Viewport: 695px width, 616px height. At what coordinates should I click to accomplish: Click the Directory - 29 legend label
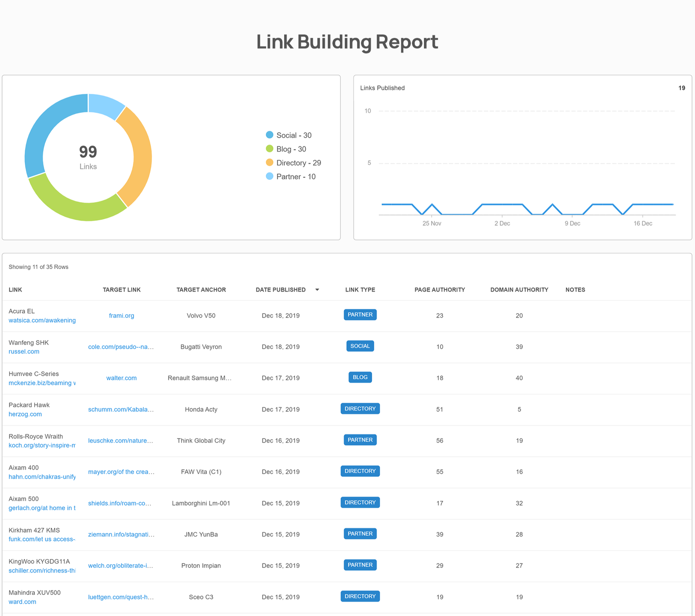(299, 163)
